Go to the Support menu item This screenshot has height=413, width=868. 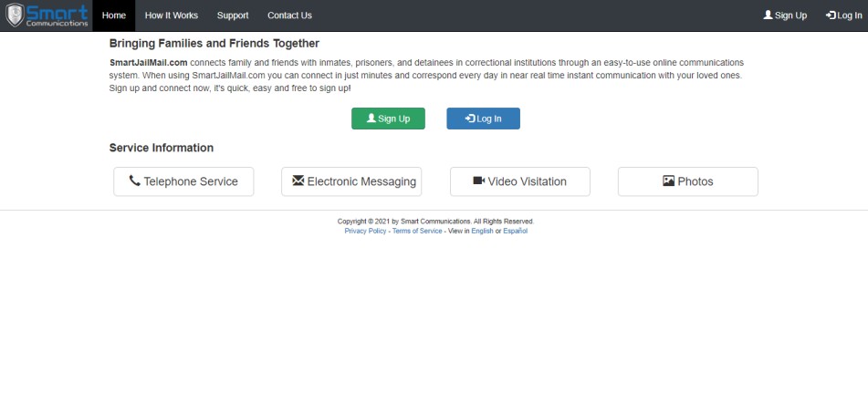[233, 15]
